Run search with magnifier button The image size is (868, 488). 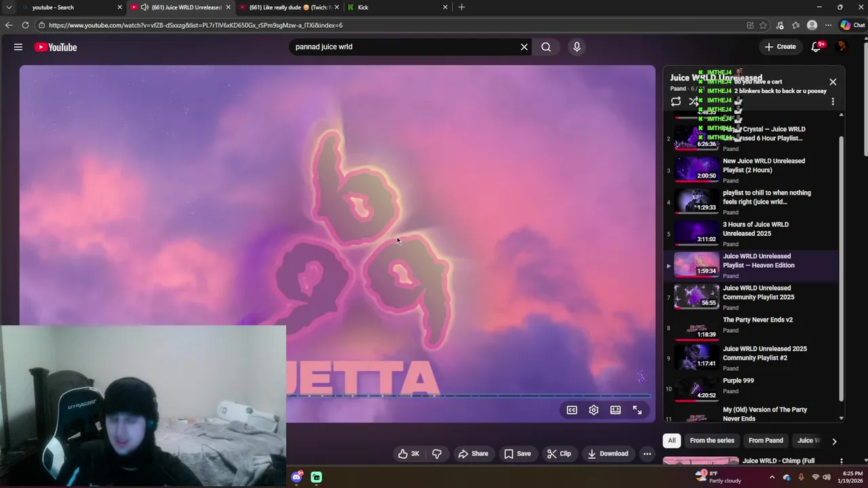tap(546, 47)
